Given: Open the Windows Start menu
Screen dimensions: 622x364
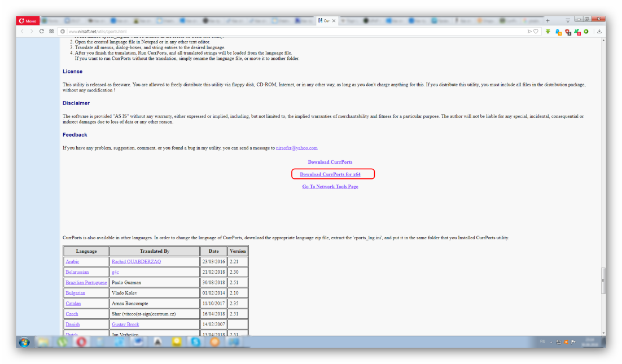Looking at the screenshot, I should point(24,342).
